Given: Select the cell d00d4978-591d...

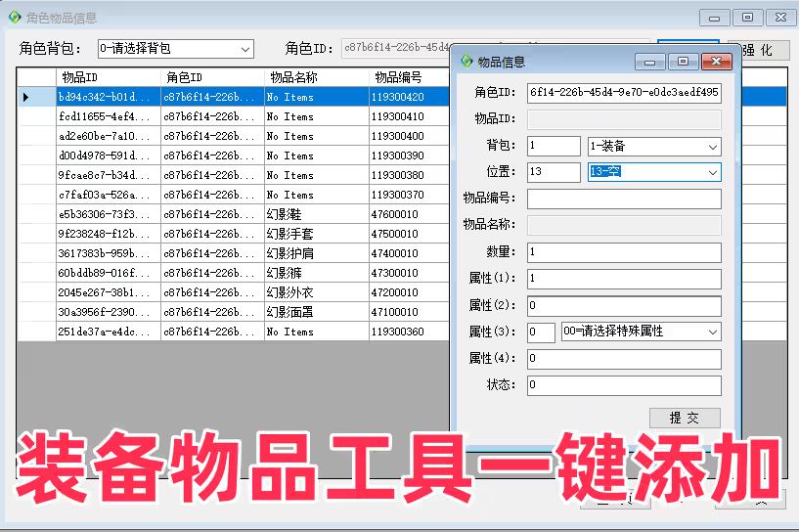Looking at the screenshot, I should pos(109,155).
